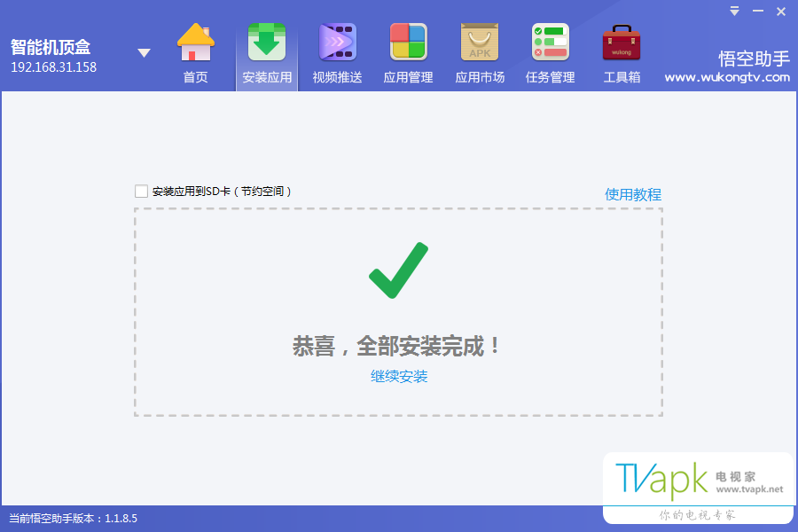Viewport: 798px width, 532px height.
Task: Click the 智能机顶盒 device name
Action: (x=51, y=47)
